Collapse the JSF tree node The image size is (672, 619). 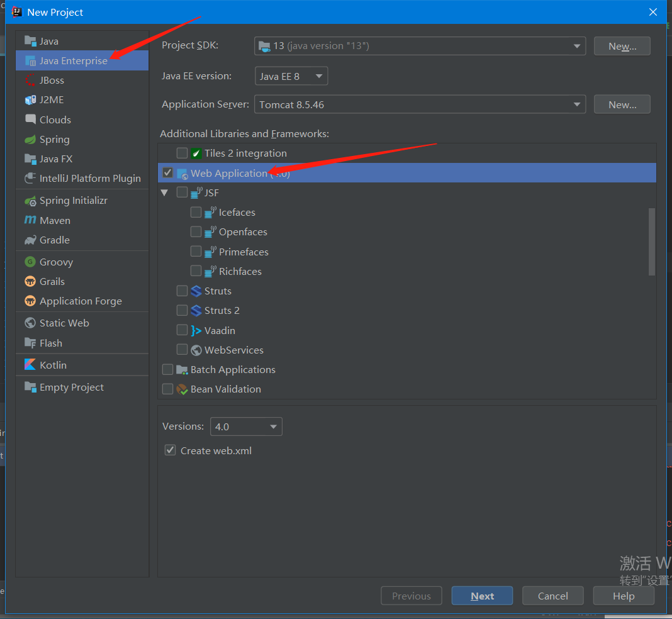point(164,192)
